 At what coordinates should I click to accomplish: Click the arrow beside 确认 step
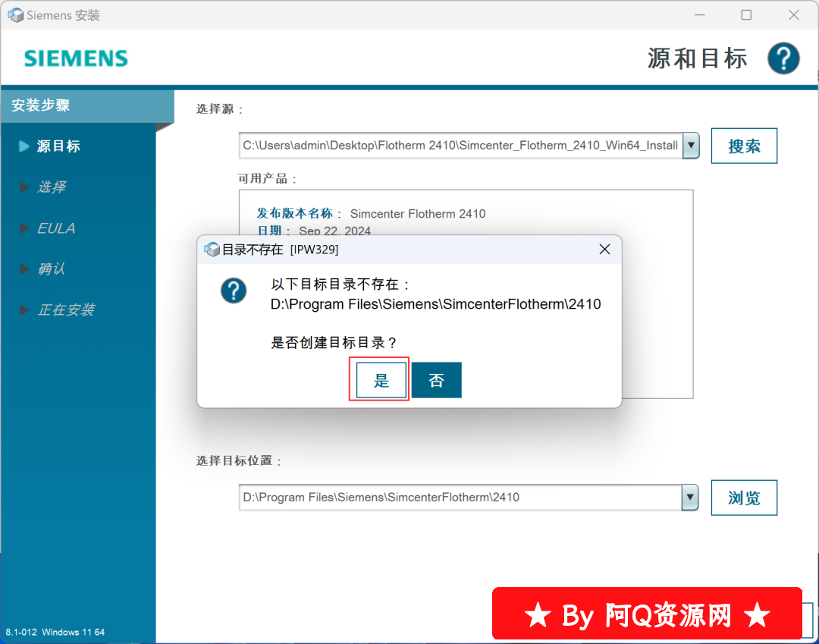24,269
